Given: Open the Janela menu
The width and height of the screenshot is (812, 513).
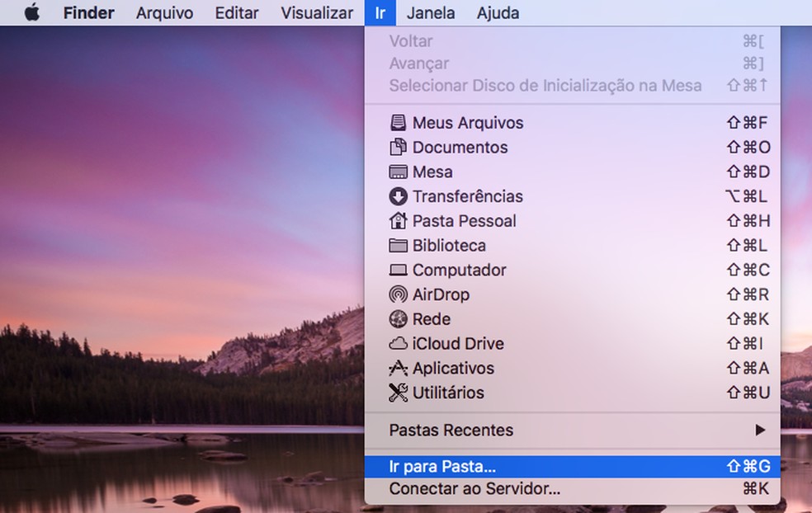Looking at the screenshot, I should click(431, 12).
